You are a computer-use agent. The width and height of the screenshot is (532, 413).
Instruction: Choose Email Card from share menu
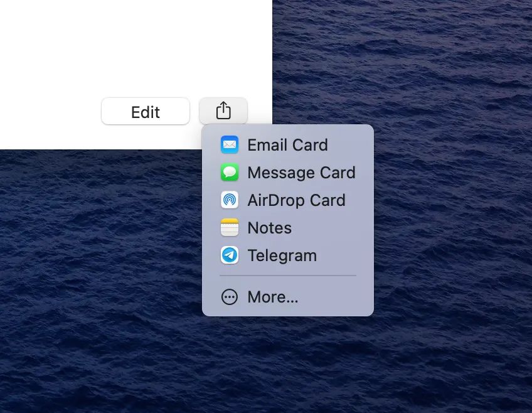[288, 145]
